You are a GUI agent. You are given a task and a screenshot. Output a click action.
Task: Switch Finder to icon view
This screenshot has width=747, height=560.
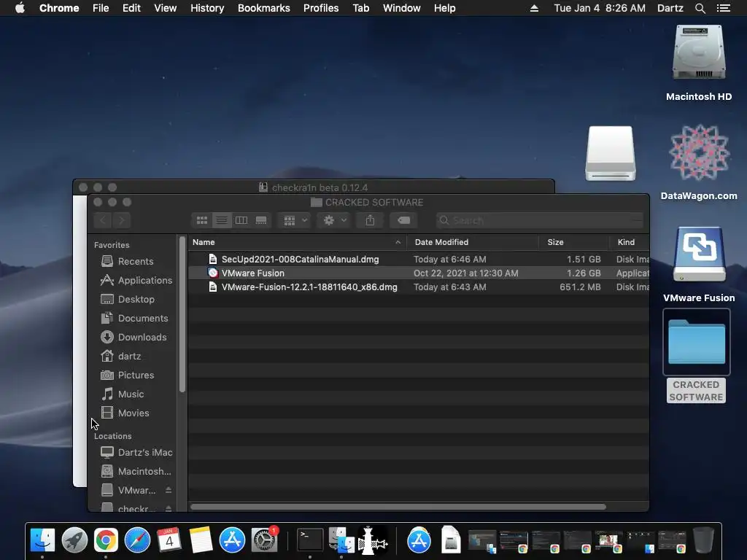tap(202, 220)
